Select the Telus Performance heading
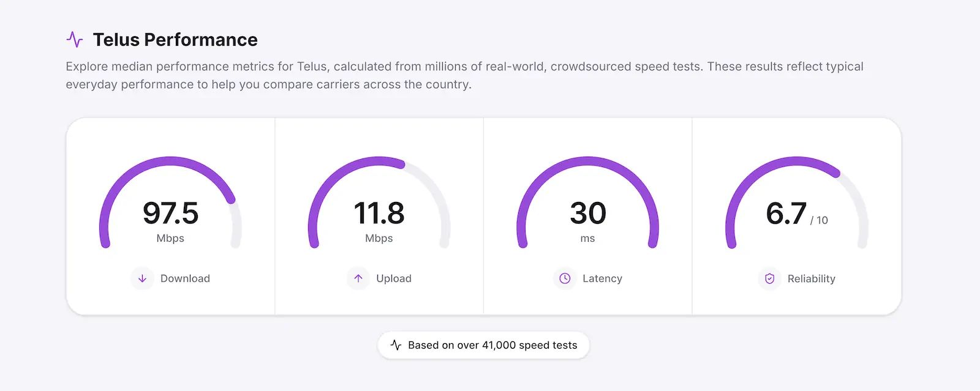 click(x=175, y=40)
